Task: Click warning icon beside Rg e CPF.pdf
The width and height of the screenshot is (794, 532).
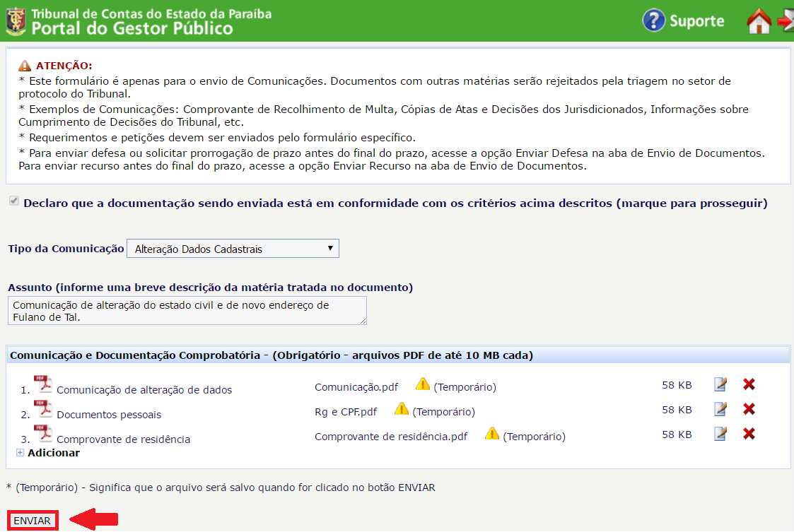Action: point(402,409)
